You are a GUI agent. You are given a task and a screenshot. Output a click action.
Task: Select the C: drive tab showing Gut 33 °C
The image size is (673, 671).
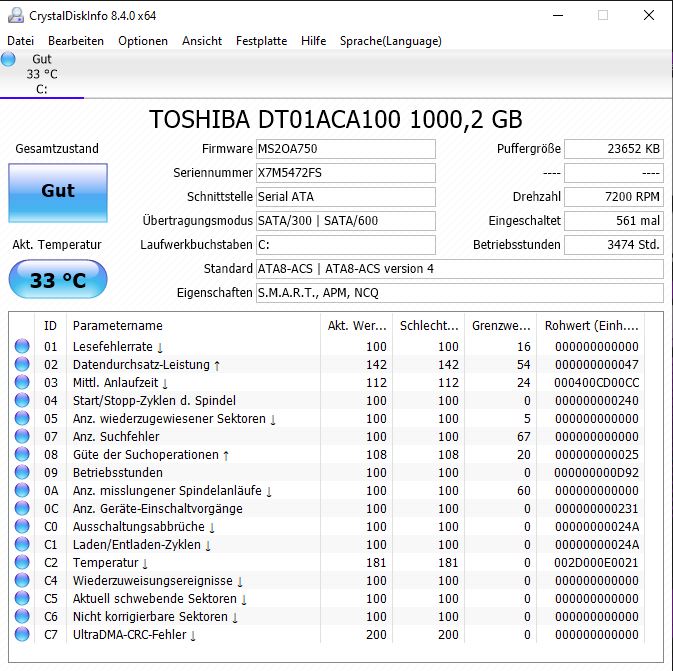tap(42, 74)
